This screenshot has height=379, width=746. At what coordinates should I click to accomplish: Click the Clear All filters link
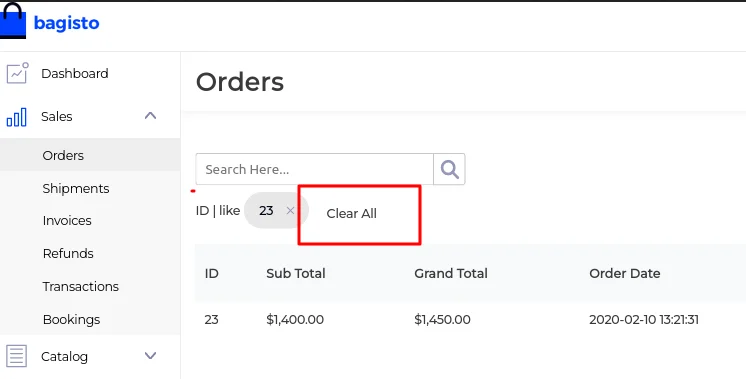pyautogui.click(x=352, y=214)
